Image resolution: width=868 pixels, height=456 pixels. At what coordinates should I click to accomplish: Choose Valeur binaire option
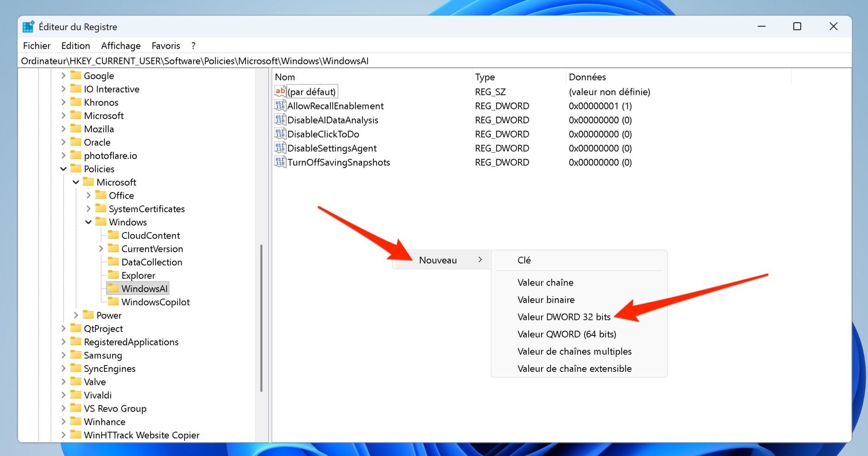pos(546,299)
